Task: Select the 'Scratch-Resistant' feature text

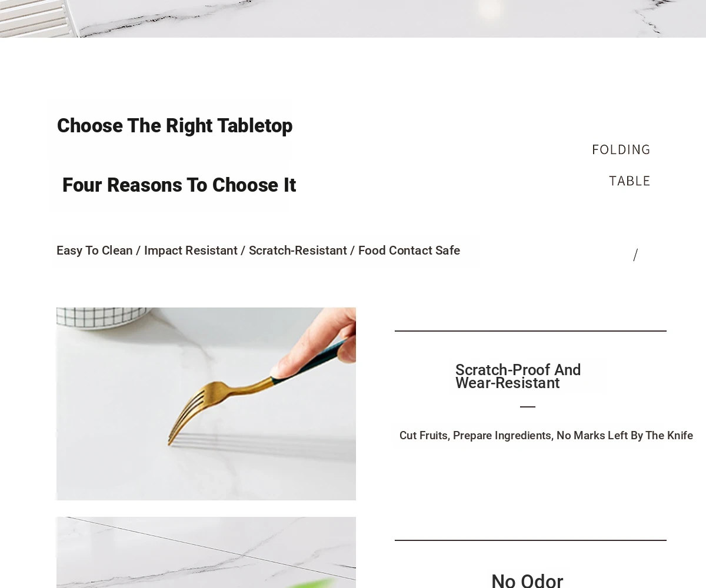Action: tap(298, 250)
